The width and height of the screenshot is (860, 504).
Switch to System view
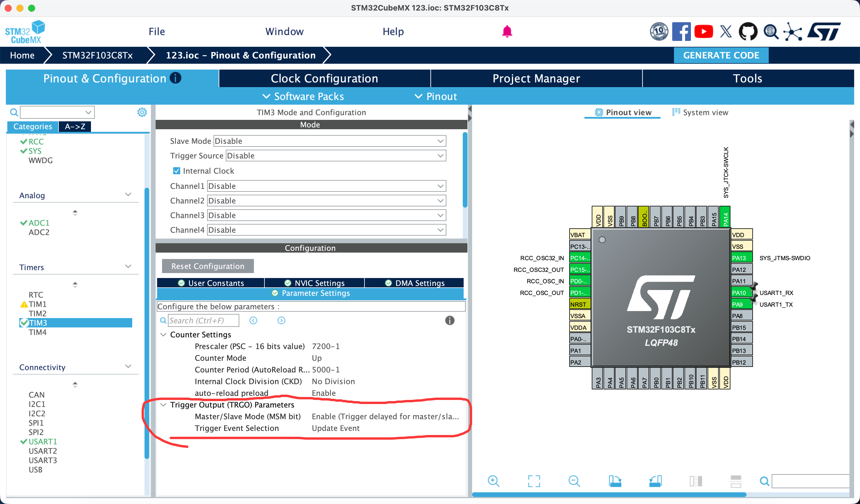(x=700, y=112)
